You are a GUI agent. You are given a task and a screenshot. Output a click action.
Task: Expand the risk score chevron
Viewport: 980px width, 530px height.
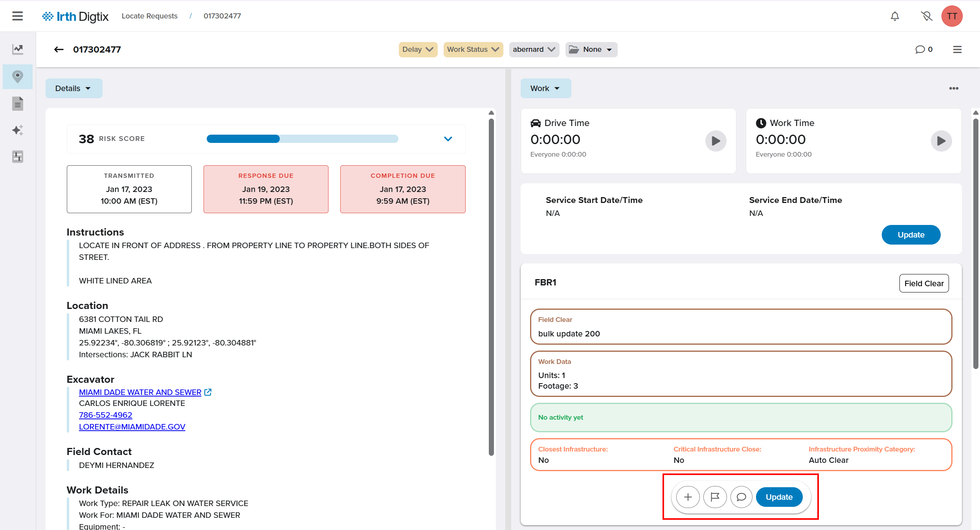coord(448,139)
